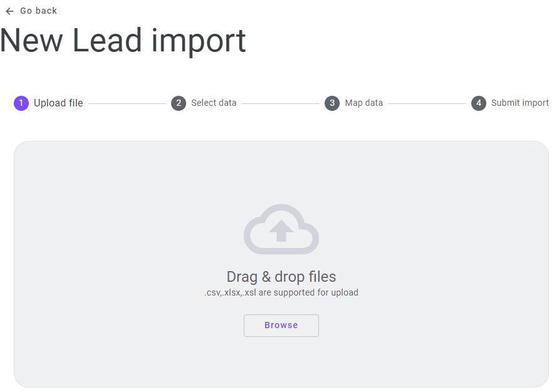Select the step 4 number circle
Viewport: 559px width, 392px height.
point(479,103)
